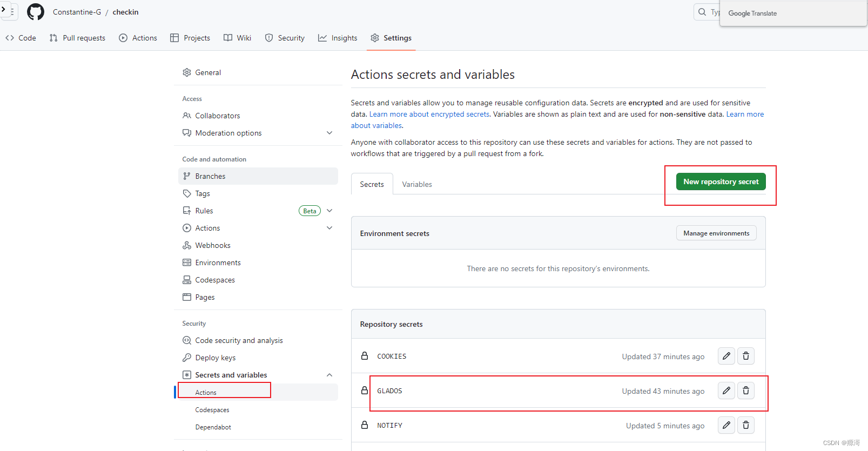Delete the COOKIES secret via trash icon
This screenshot has height=451, width=868.
746,356
